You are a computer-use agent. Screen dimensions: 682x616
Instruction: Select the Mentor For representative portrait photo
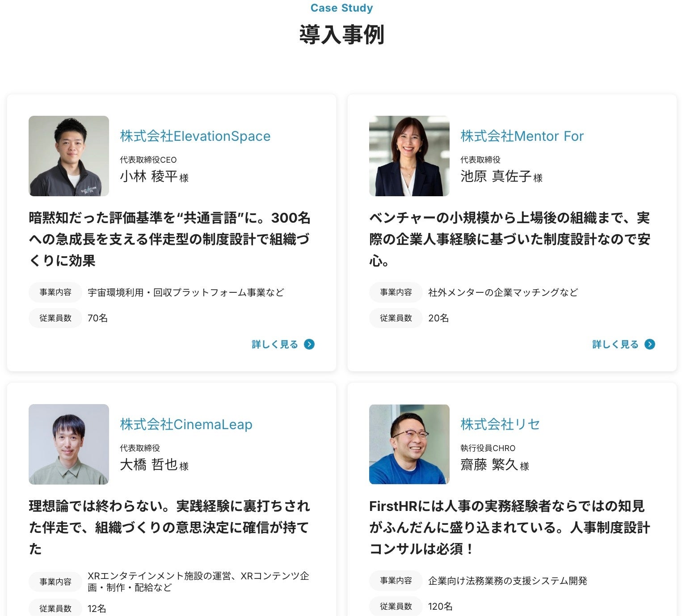pos(409,156)
